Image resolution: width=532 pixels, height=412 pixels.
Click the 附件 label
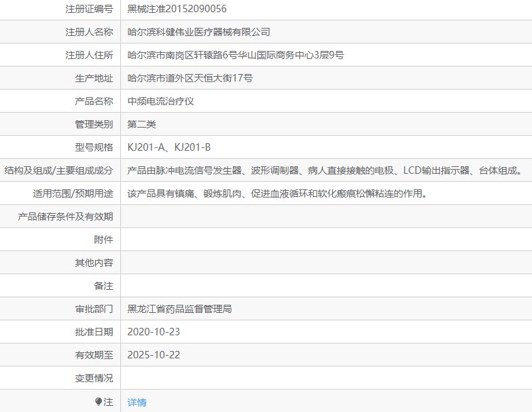click(x=103, y=240)
